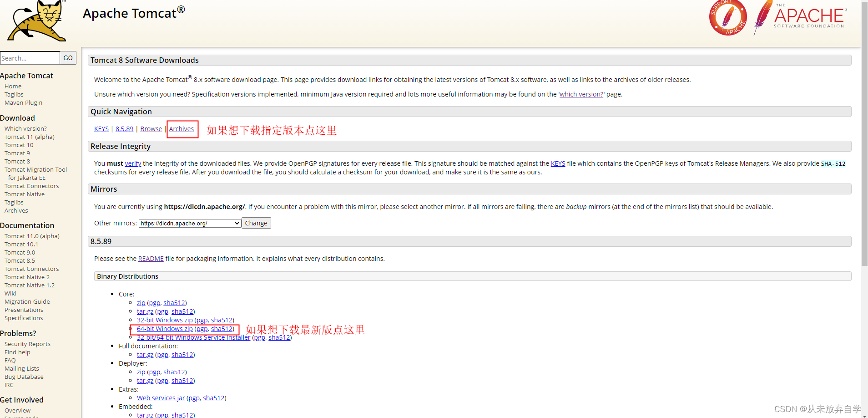The image size is (868, 418).
Task: Select Tomcat 9 download link
Action: pyautogui.click(x=17, y=153)
